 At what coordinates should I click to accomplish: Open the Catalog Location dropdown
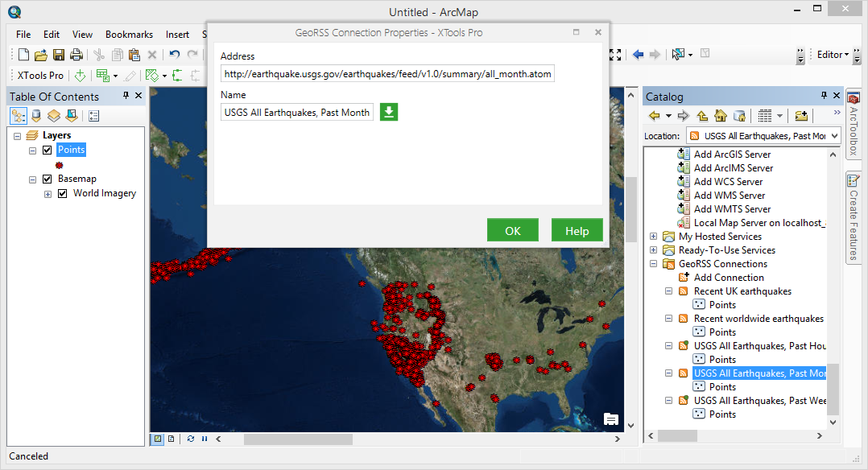(834, 136)
